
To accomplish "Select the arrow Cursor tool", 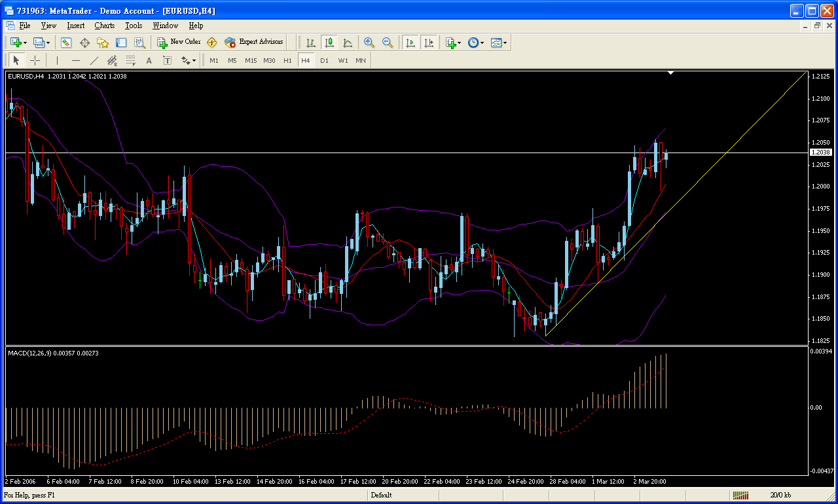I will pyautogui.click(x=16, y=60).
